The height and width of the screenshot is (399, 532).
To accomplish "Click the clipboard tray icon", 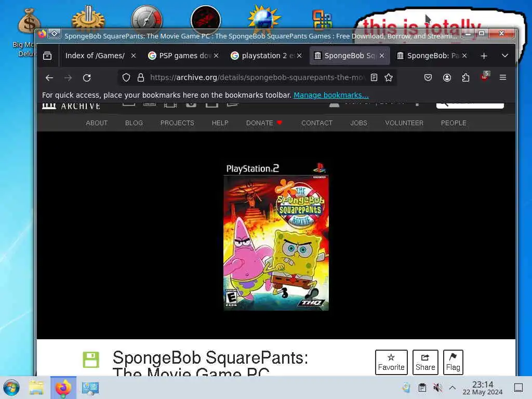I will point(422,388).
